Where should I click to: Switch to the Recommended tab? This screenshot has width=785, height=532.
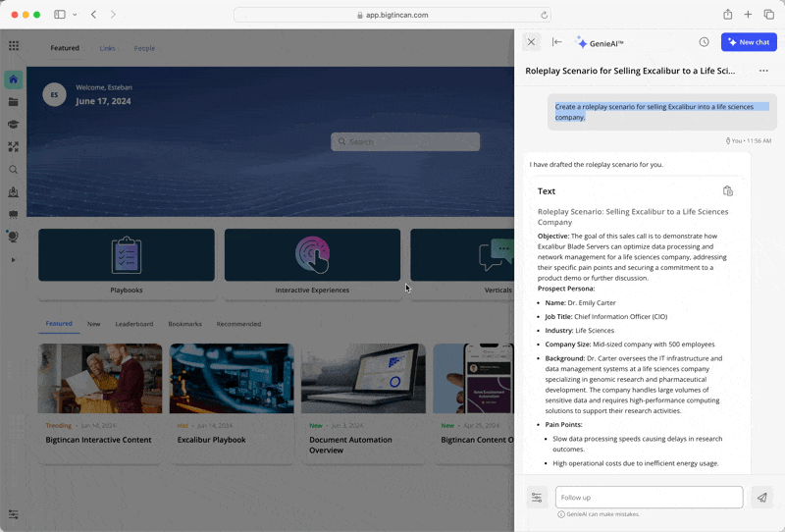238,324
